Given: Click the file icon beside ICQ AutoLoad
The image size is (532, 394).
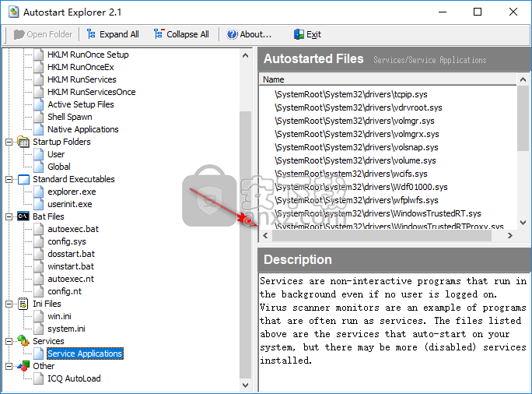Looking at the screenshot, I should coord(39,378).
